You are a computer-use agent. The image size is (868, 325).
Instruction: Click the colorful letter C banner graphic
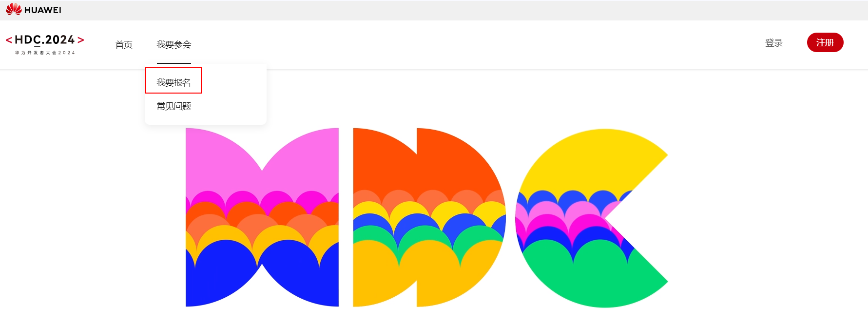pyautogui.click(x=592, y=218)
